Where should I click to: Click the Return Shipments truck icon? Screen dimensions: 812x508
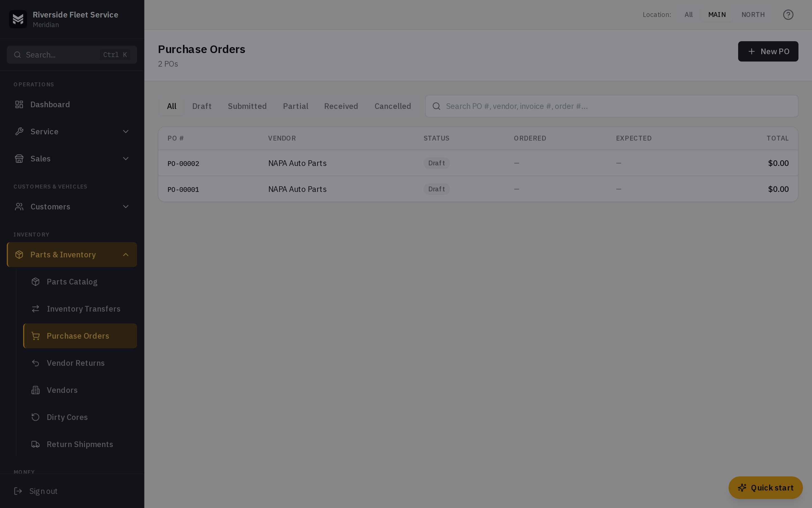[x=36, y=444]
